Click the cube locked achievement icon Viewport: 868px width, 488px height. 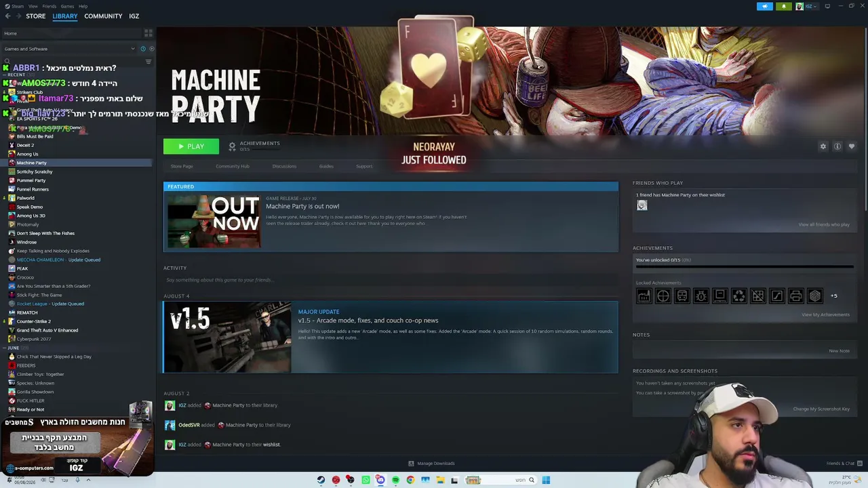[x=814, y=296]
